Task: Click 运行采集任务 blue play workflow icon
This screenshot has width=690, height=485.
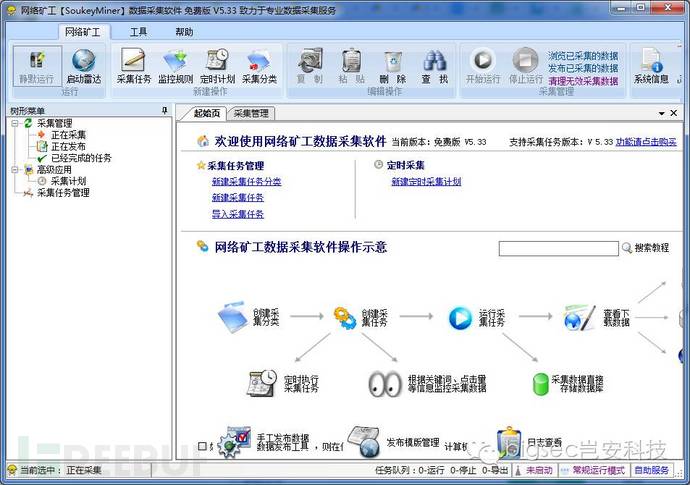Action: pos(460,318)
